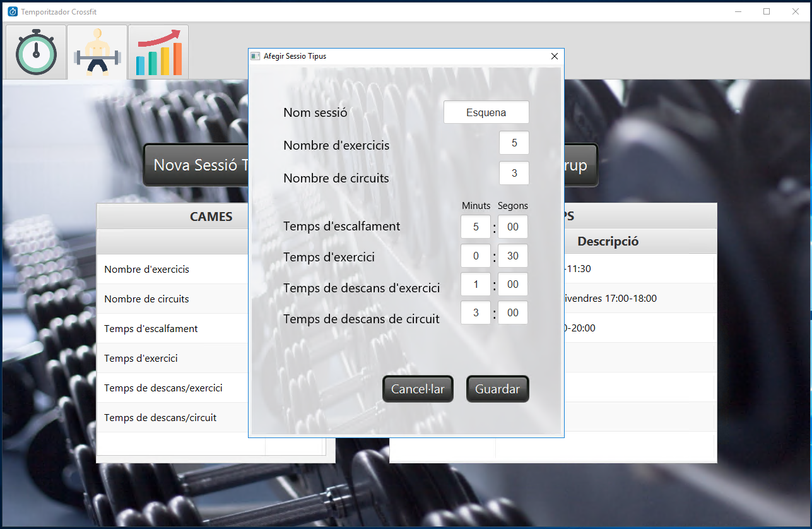Click the CAMES table header
The height and width of the screenshot is (529, 812).
pos(173,217)
